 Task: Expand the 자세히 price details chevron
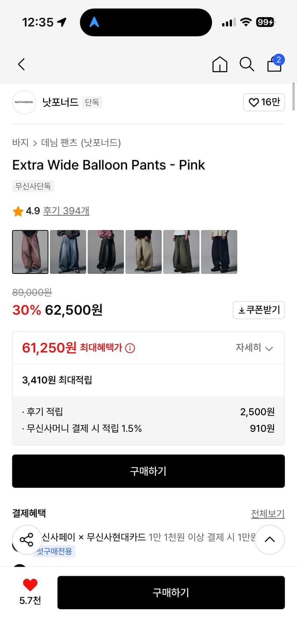click(258, 348)
